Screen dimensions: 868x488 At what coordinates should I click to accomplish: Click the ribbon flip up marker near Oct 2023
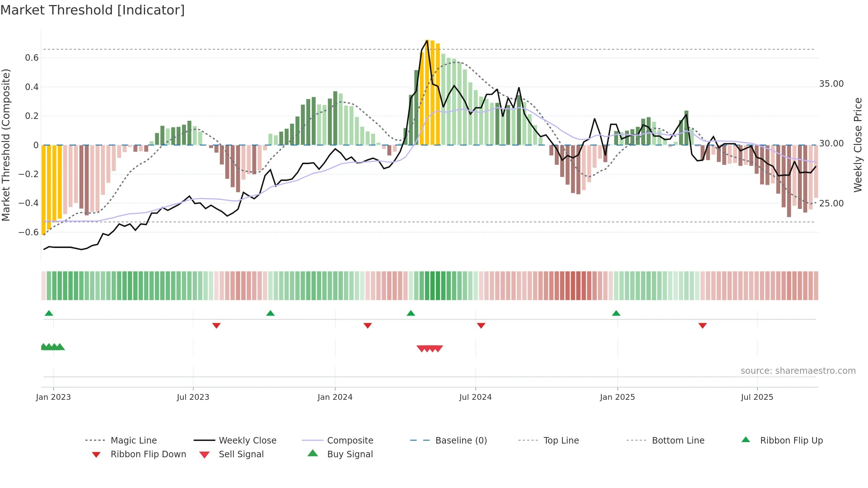270,313
